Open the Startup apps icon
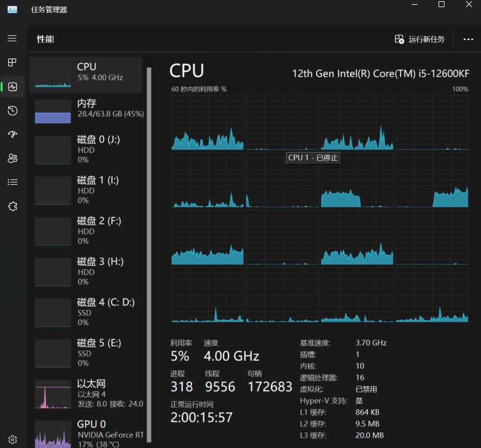The width and height of the screenshot is (481, 448). [13, 135]
